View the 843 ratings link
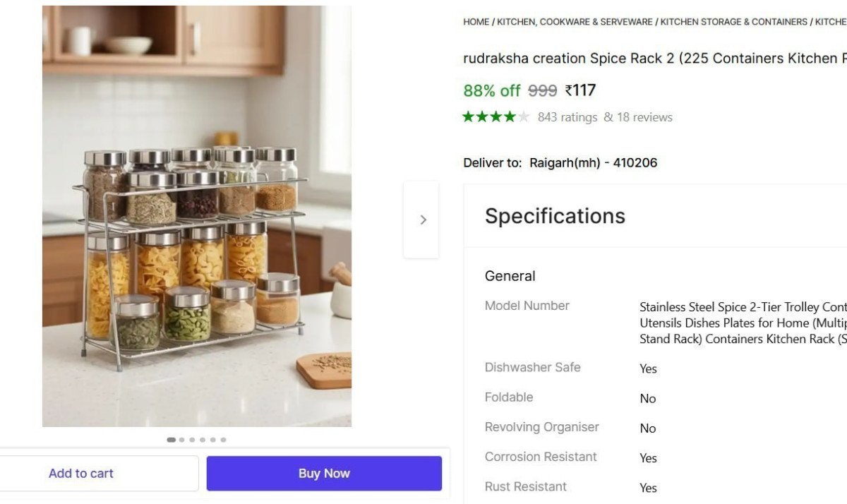 point(566,116)
